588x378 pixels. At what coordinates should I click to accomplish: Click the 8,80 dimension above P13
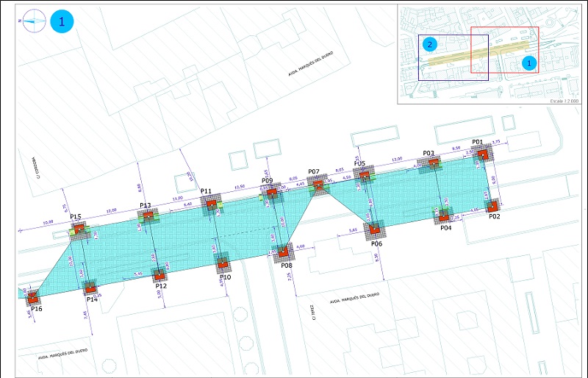click(140, 186)
